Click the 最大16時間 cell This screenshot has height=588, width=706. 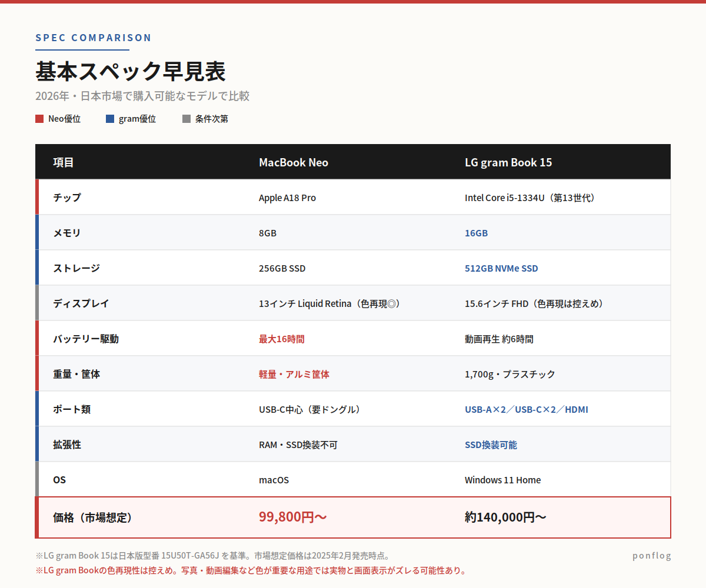click(282, 339)
